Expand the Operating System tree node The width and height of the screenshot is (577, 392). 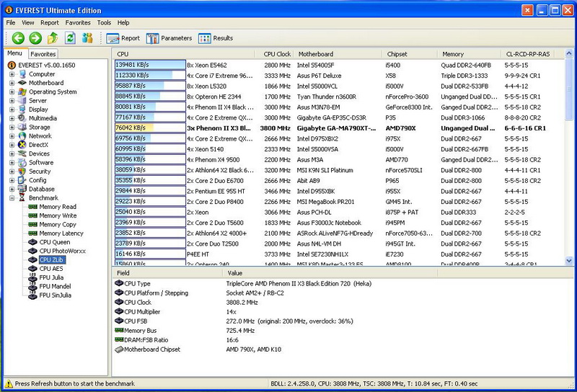pyautogui.click(x=12, y=92)
